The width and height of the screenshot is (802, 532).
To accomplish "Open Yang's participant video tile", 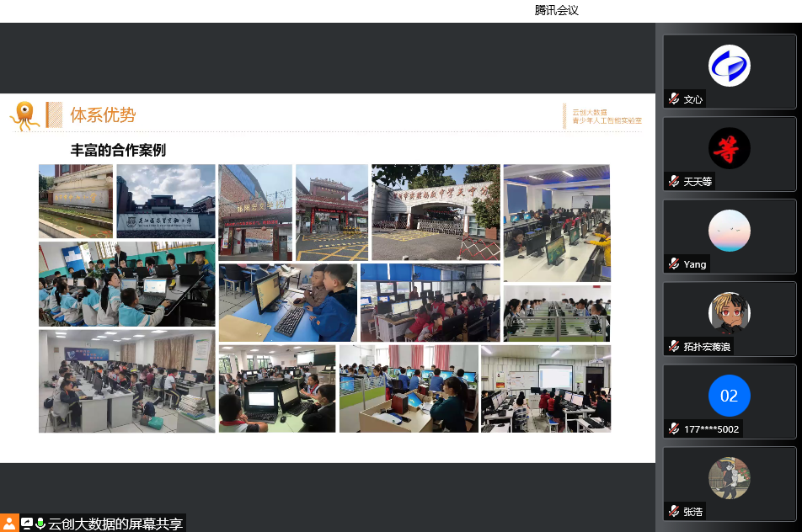I will click(x=729, y=231).
